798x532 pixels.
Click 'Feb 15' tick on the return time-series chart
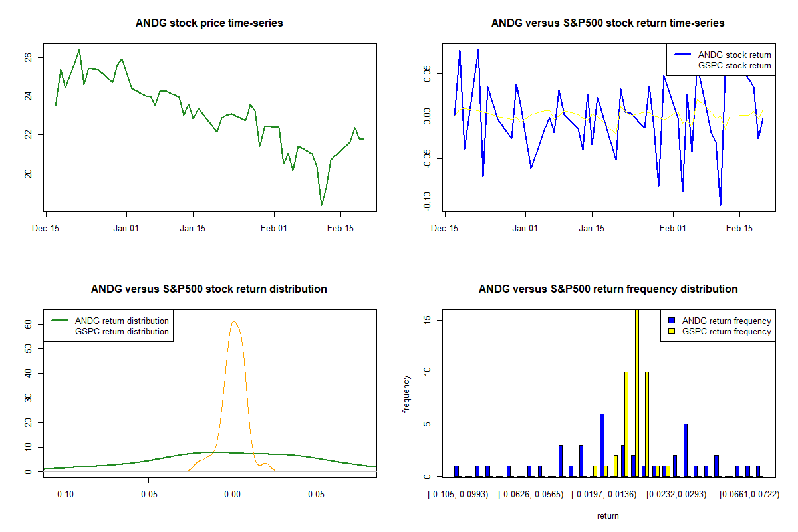click(x=739, y=228)
